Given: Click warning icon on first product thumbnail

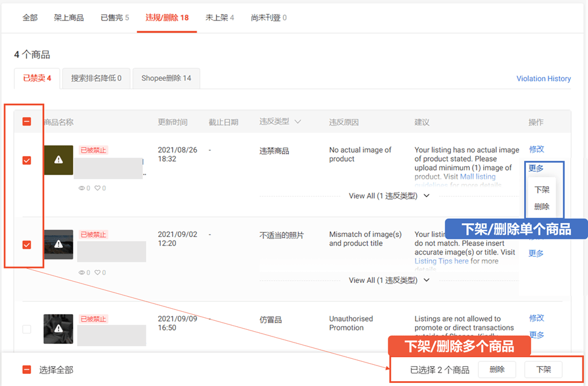Looking at the screenshot, I should pos(58,160).
